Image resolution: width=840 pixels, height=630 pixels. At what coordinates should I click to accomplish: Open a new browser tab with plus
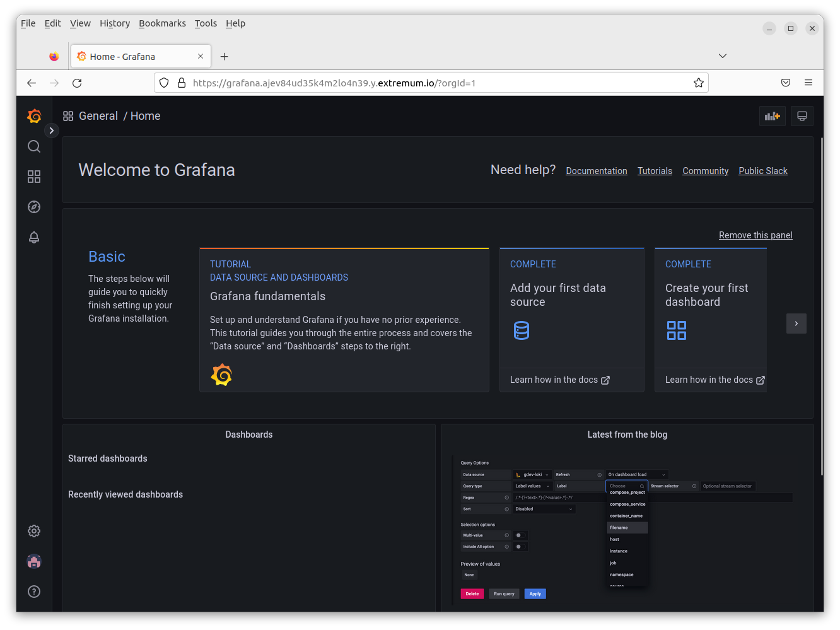click(224, 57)
